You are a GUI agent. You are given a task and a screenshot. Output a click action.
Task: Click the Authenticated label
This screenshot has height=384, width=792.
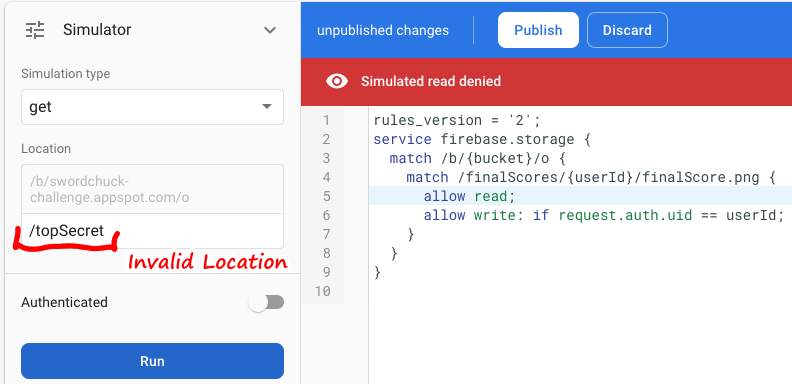tap(65, 302)
